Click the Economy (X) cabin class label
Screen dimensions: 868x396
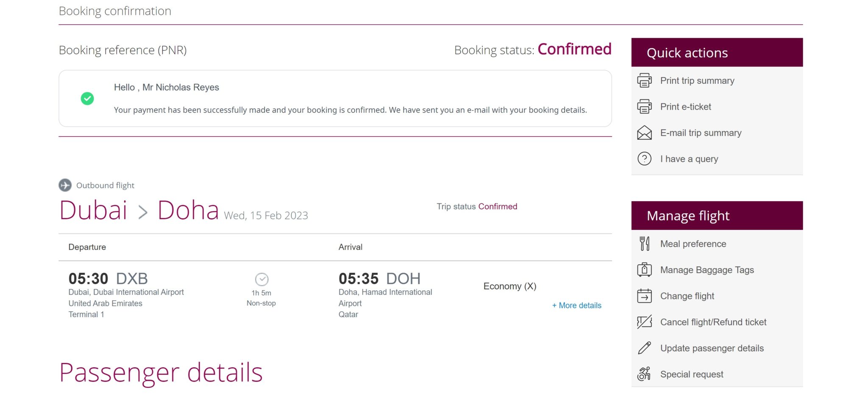coord(510,286)
